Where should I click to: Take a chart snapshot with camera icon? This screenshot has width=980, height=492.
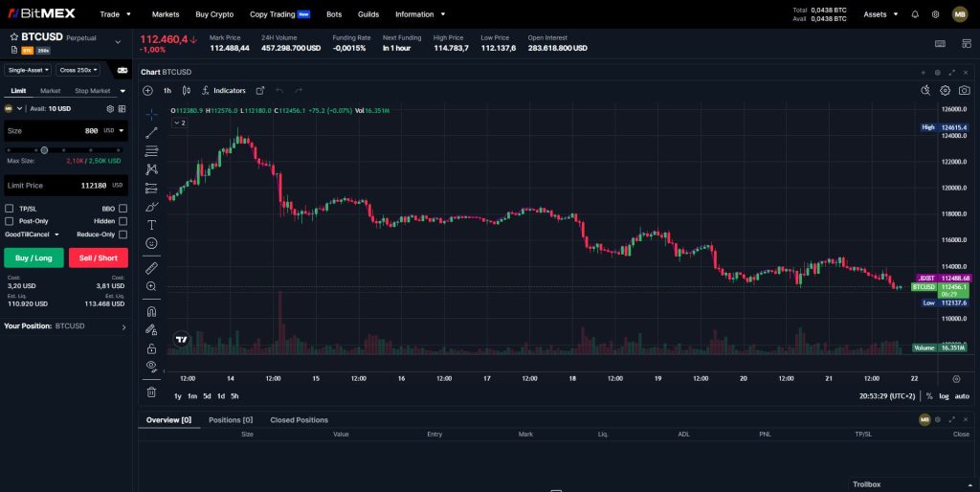964,90
